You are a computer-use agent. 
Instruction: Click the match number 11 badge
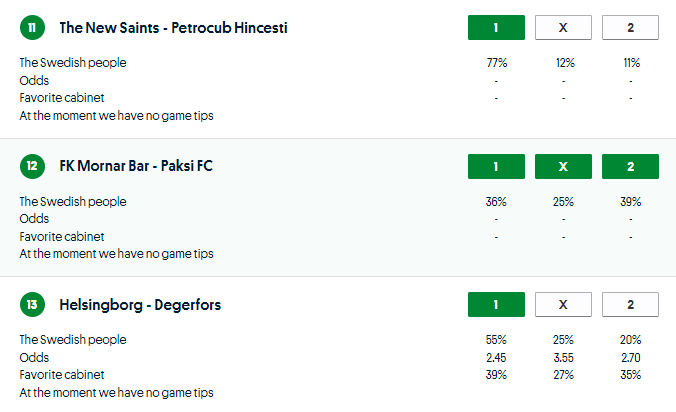coord(32,28)
